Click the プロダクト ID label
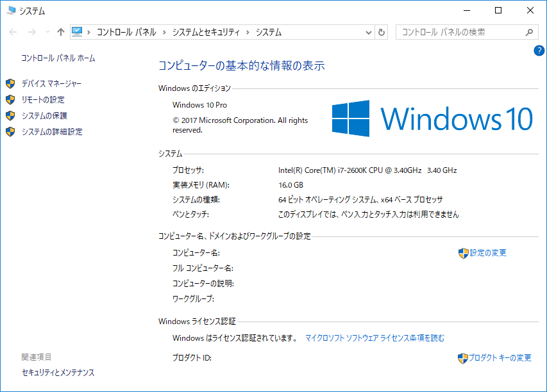Viewport: 547px width, 392px height. pyautogui.click(x=192, y=358)
